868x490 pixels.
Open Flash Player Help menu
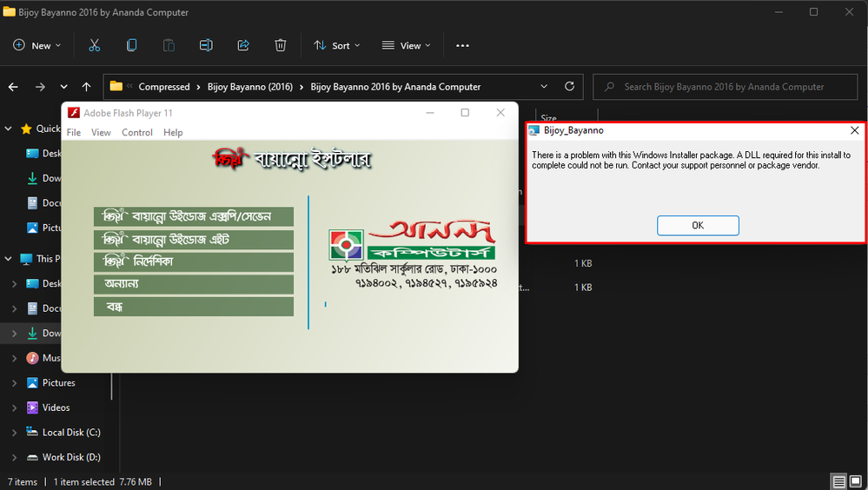[x=173, y=132]
